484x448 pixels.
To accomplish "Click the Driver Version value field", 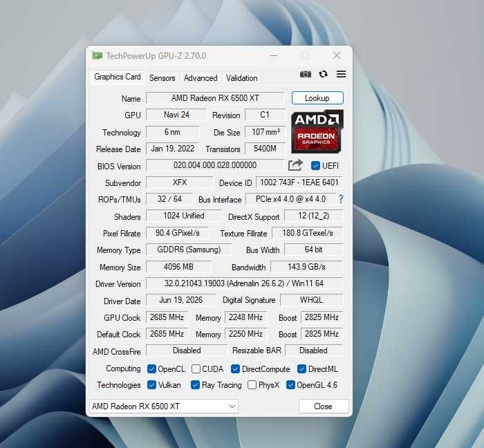I will [244, 283].
